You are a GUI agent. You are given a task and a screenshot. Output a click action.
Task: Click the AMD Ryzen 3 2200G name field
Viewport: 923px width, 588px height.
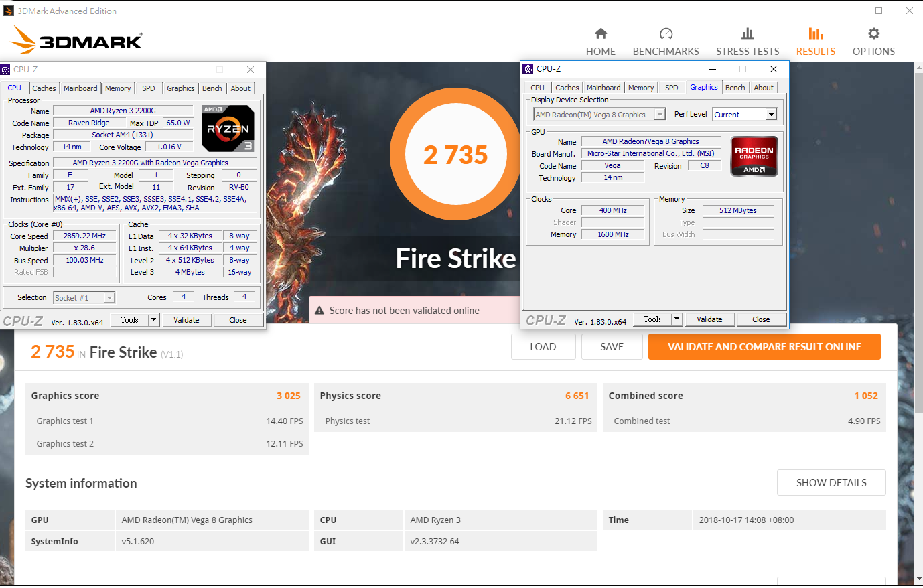tap(123, 111)
